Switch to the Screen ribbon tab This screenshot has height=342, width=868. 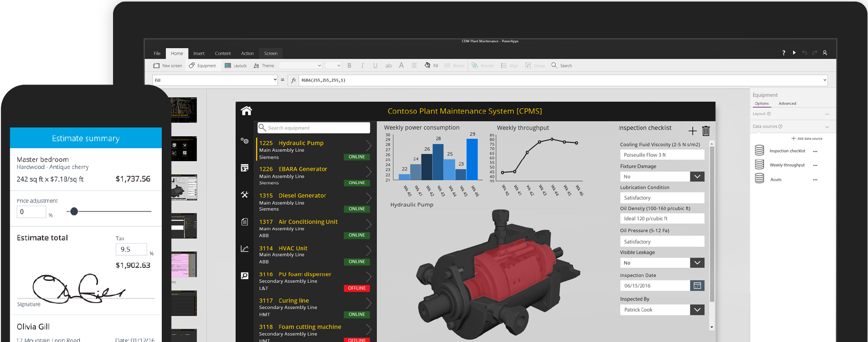click(271, 53)
